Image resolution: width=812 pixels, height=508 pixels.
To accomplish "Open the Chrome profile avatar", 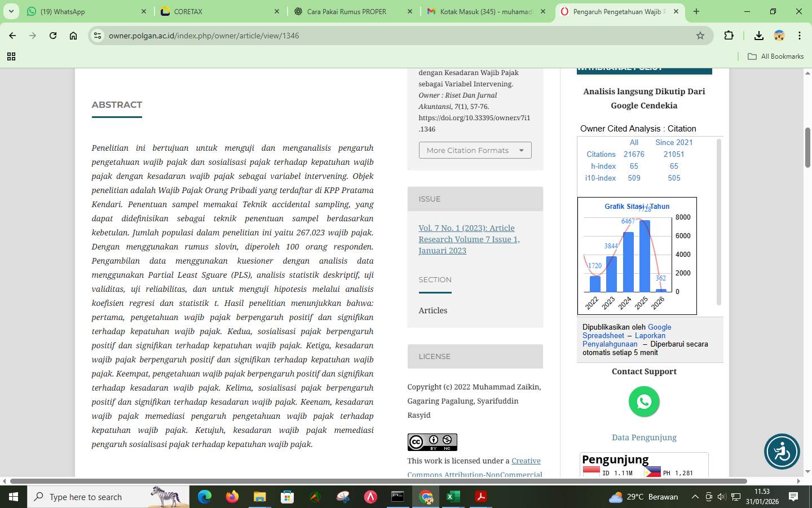I will [x=779, y=35].
